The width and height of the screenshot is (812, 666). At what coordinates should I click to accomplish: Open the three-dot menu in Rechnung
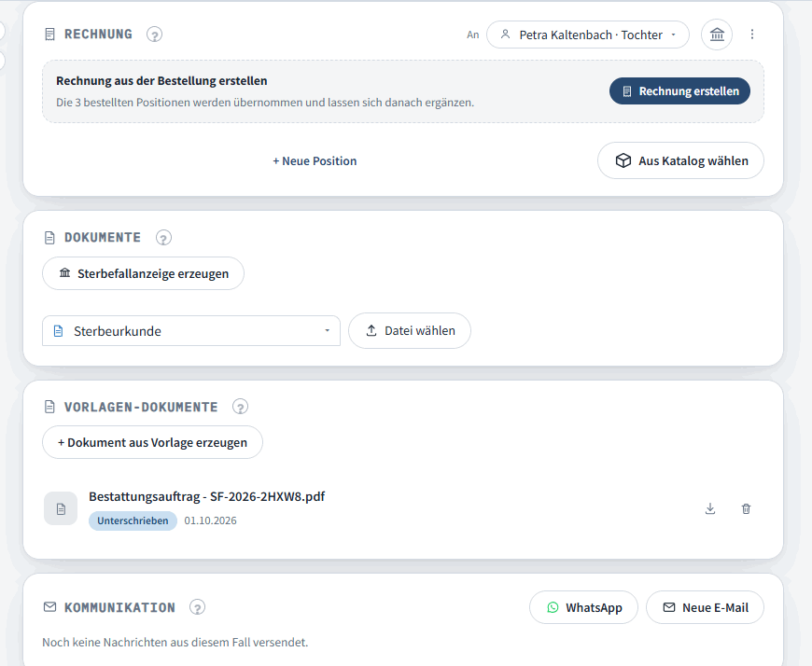[752, 35]
